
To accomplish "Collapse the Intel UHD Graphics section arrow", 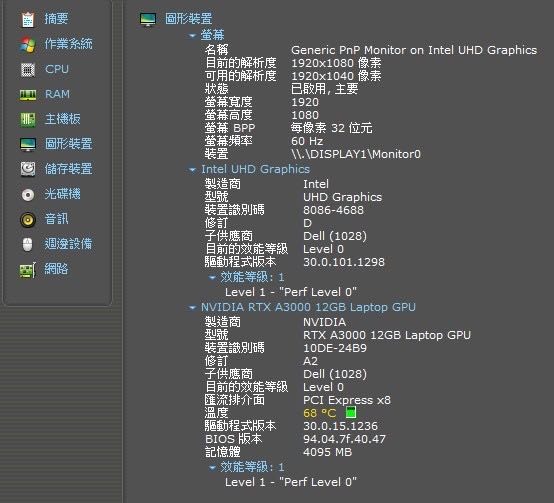I will coord(192,170).
